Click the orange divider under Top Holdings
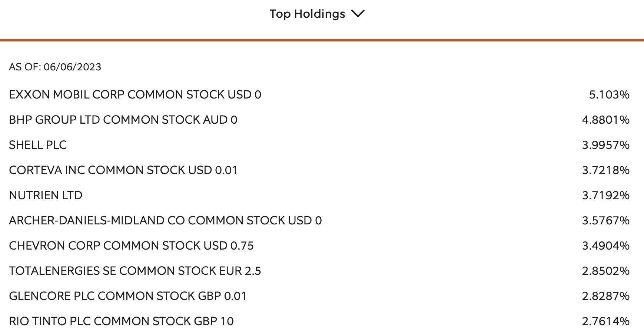 322,40
